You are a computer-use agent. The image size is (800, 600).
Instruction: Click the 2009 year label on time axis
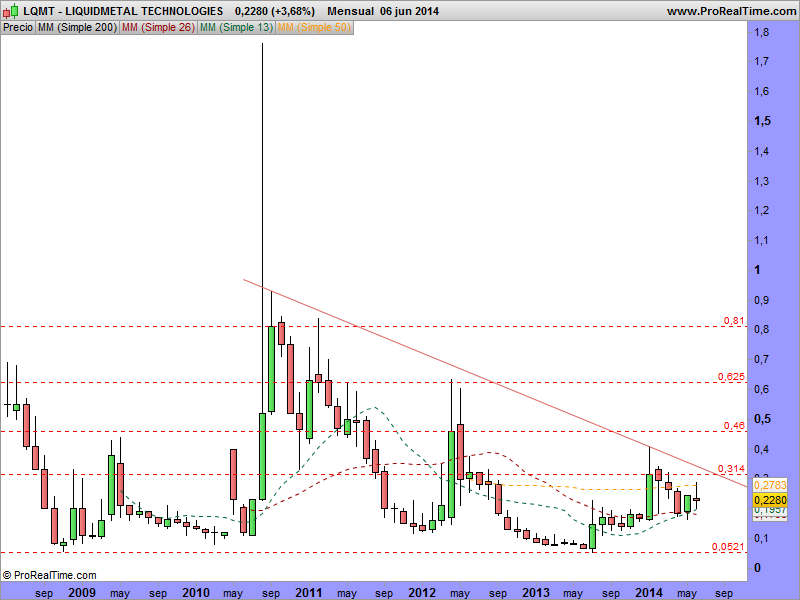82,593
